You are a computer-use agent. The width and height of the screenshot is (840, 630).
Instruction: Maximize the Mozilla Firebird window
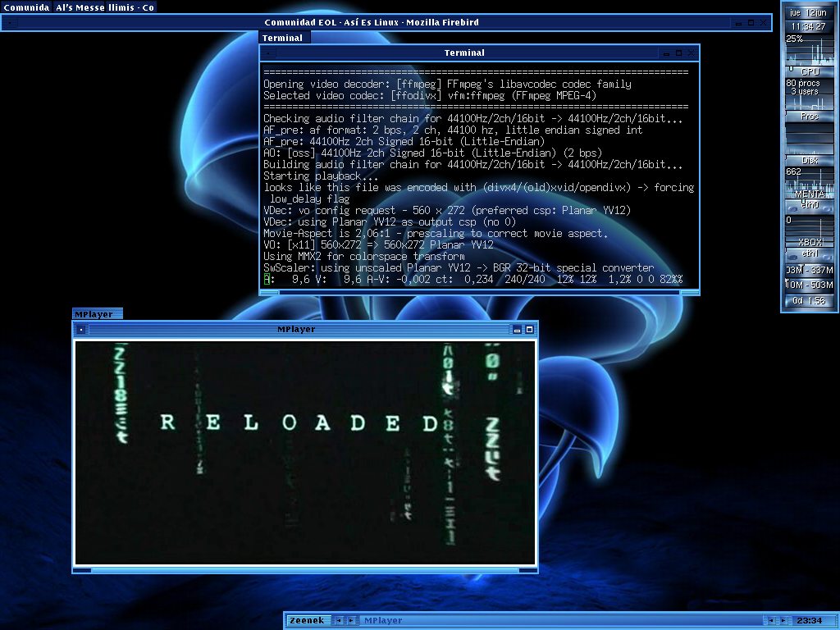pyautogui.click(x=751, y=22)
